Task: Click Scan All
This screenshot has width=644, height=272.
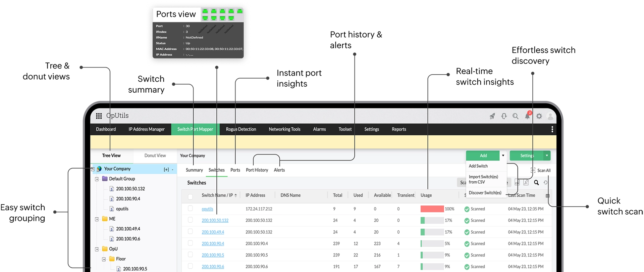Action: [541, 171]
